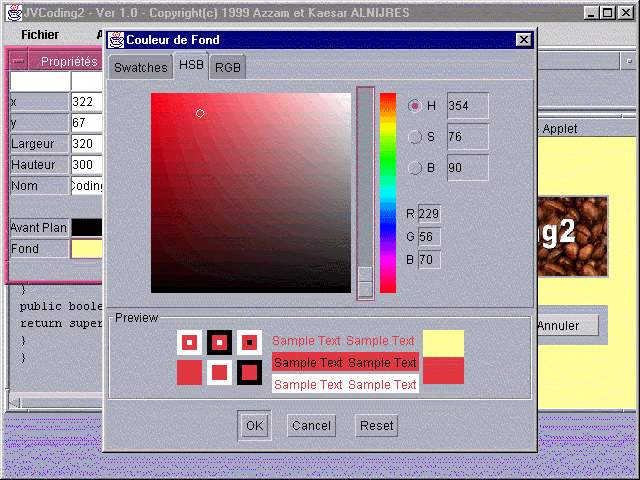This screenshot has width=640, height=480.
Task: Close the Couleur de Fond dialog
Action: pyautogui.click(x=523, y=40)
